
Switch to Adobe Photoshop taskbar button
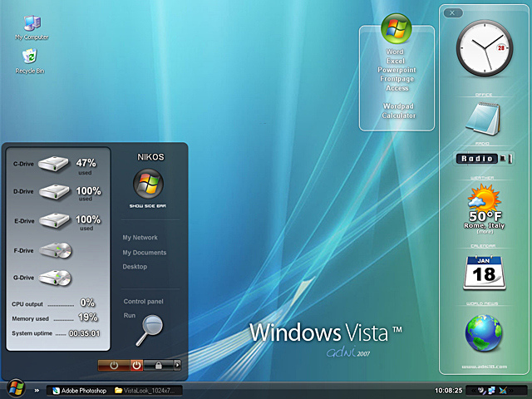click(x=80, y=391)
